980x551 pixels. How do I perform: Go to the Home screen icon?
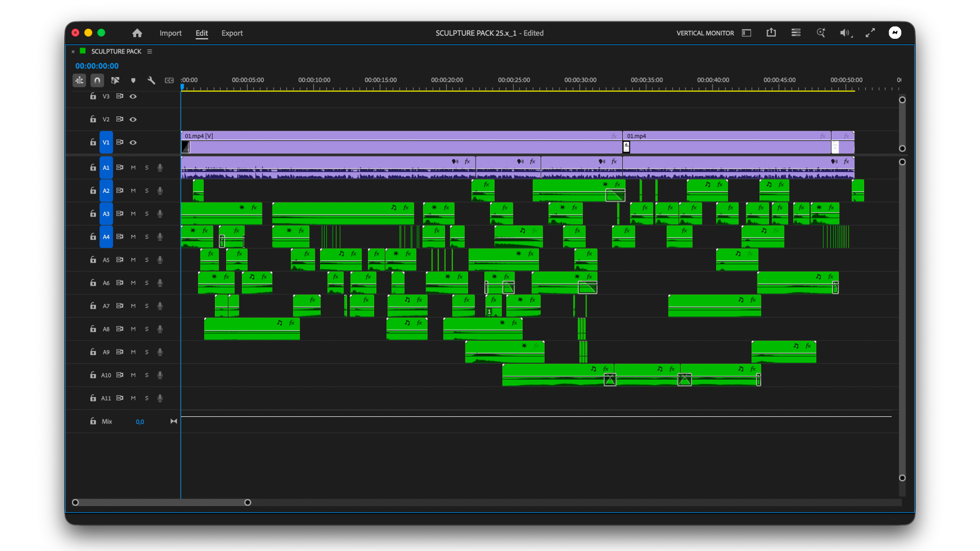coord(137,33)
